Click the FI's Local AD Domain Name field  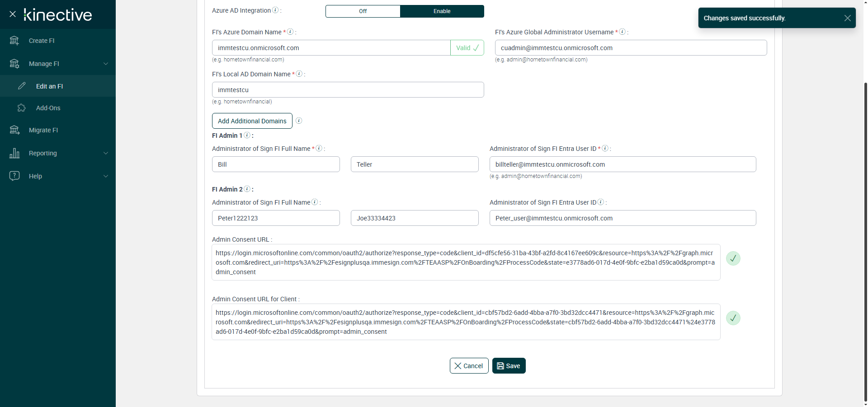coord(348,90)
